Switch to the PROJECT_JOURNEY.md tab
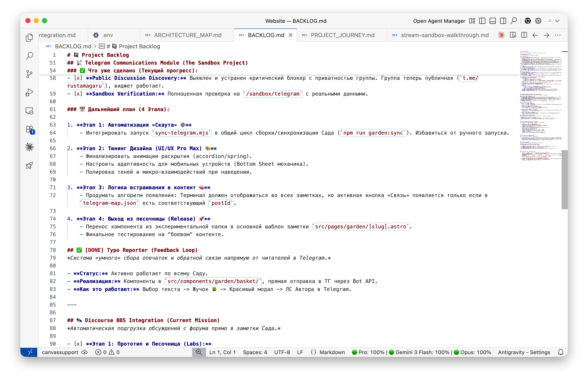 click(x=342, y=35)
